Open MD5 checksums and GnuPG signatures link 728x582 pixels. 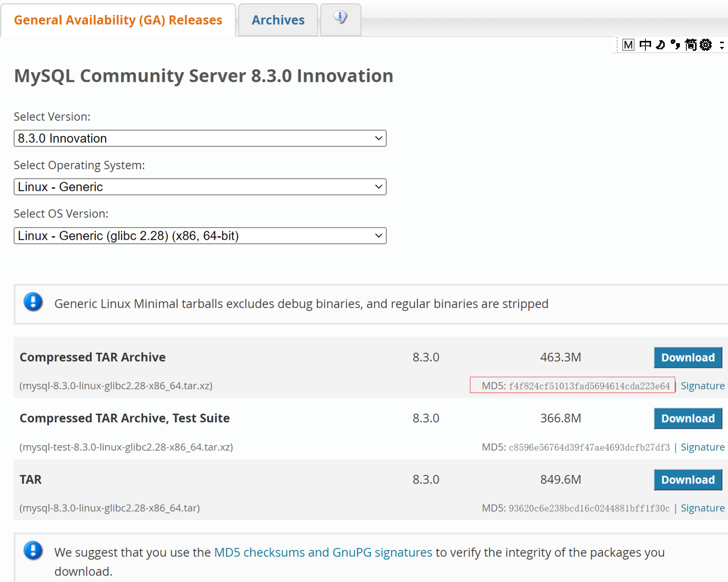(323, 552)
